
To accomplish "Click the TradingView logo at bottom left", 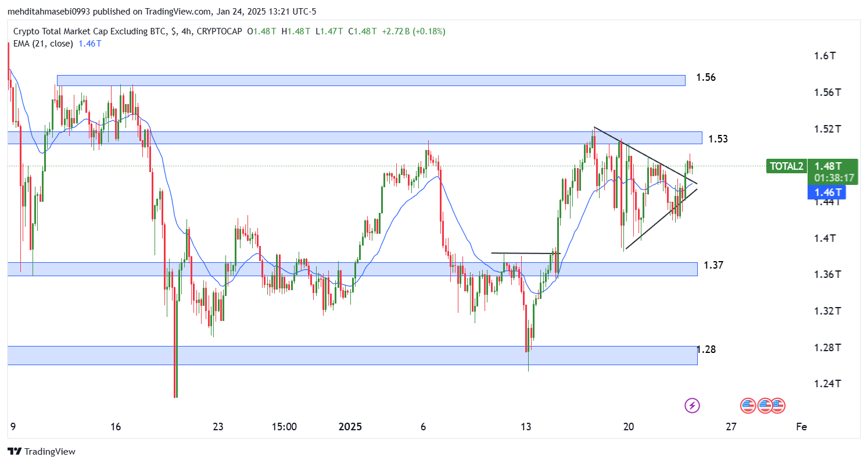I will coord(41,451).
